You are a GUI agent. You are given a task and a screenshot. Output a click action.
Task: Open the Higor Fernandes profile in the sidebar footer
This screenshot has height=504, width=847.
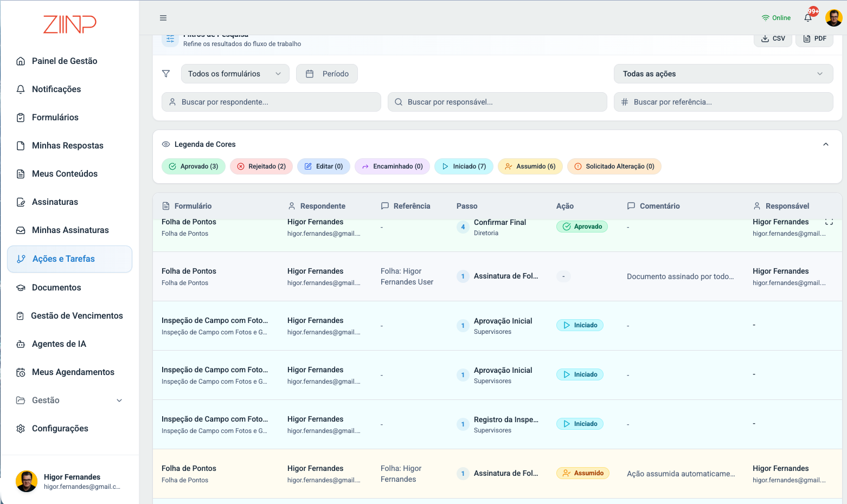(69, 481)
